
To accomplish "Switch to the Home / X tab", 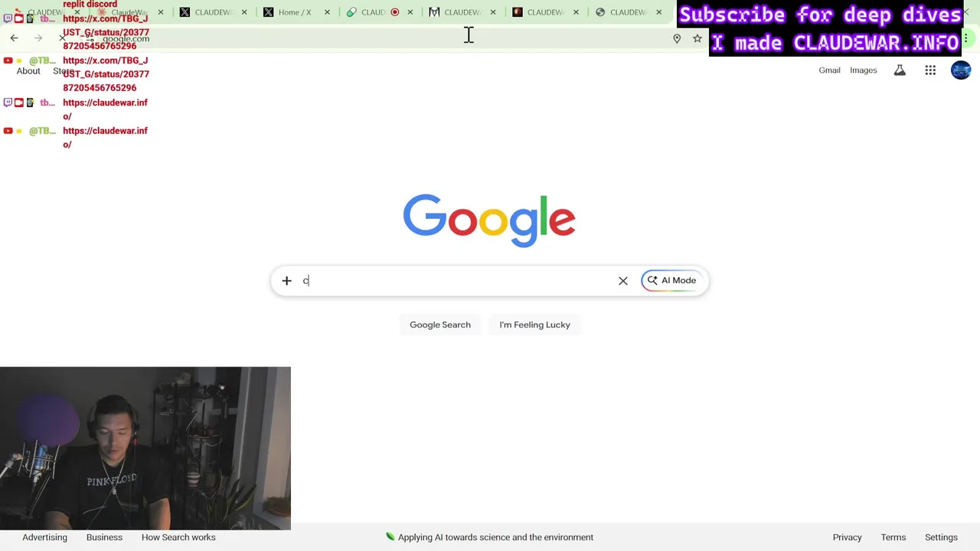I will [295, 12].
